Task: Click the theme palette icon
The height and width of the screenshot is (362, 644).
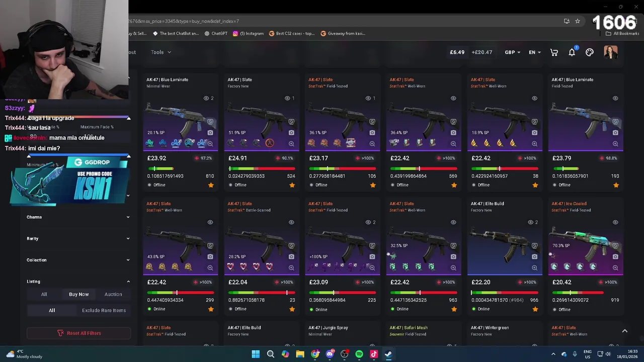Action: (x=590, y=52)
